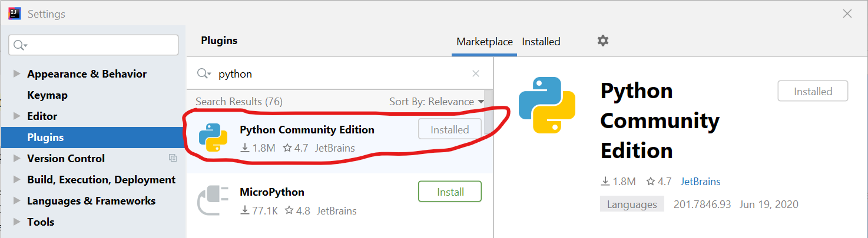868x238 pixels.
Task: Click the Python Community Edition logo in the results list
Action: (213, 138)
